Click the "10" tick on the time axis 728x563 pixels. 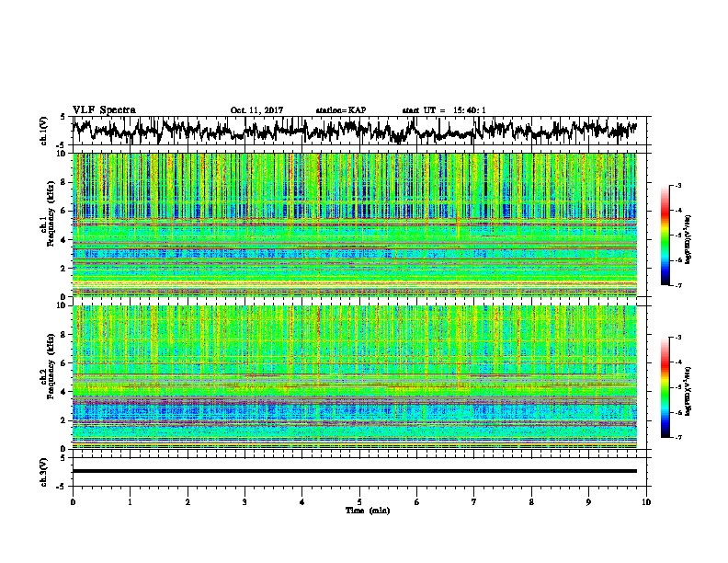[646, 502]
